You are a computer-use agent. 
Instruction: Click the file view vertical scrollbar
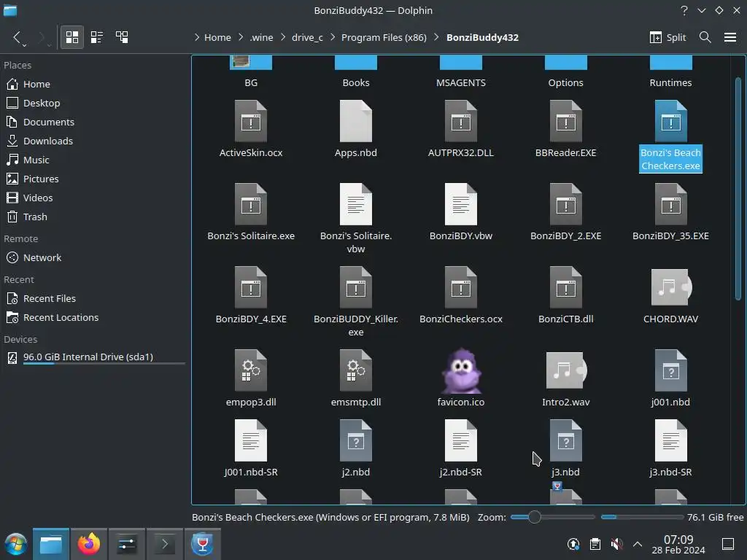point(738,189)
